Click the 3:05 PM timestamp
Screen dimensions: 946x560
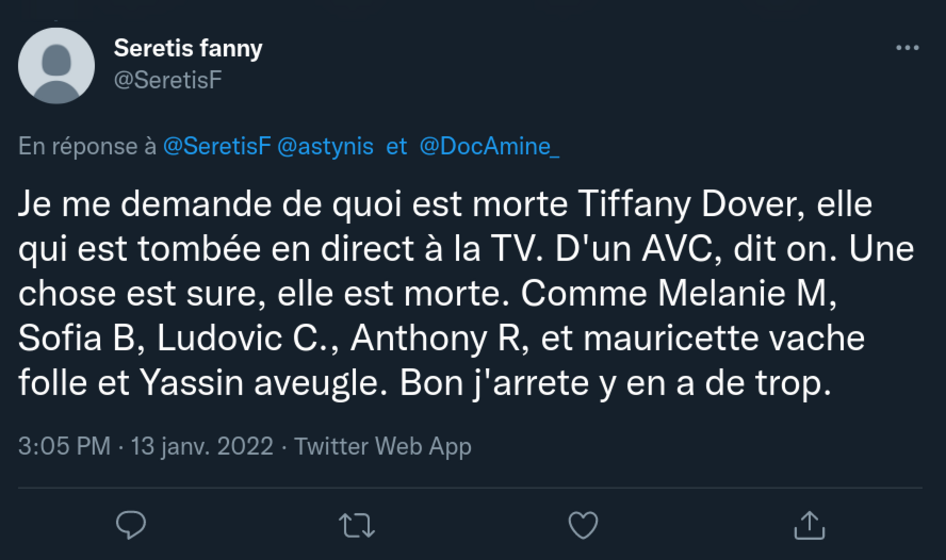(64, 446)
